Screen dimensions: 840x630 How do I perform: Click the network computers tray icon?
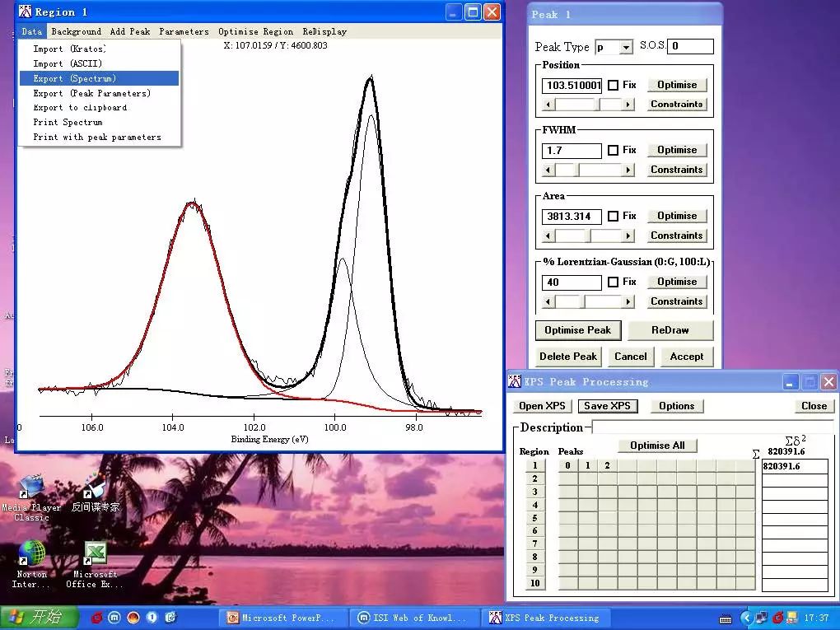pos(761,618)
